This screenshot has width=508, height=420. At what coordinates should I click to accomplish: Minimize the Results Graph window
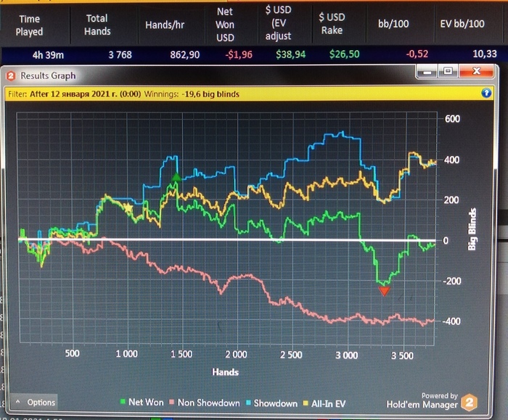tap(427, 71)
